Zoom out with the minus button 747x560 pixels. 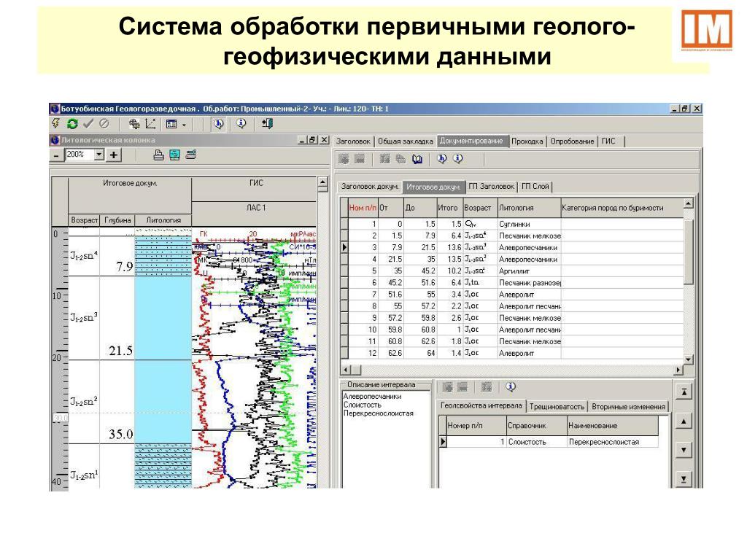click(x=57, y=155)
